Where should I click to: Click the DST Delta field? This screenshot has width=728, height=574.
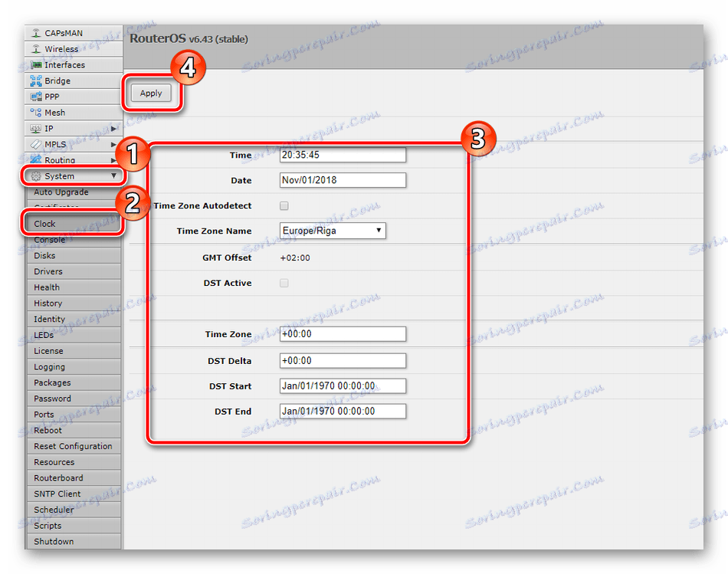click(343, 361)
